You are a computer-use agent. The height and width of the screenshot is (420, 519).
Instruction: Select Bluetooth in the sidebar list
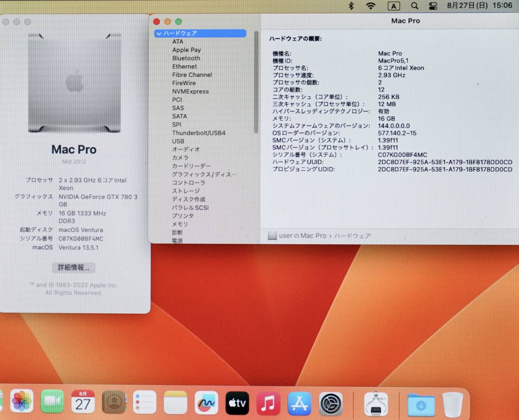tap(186, 58)
